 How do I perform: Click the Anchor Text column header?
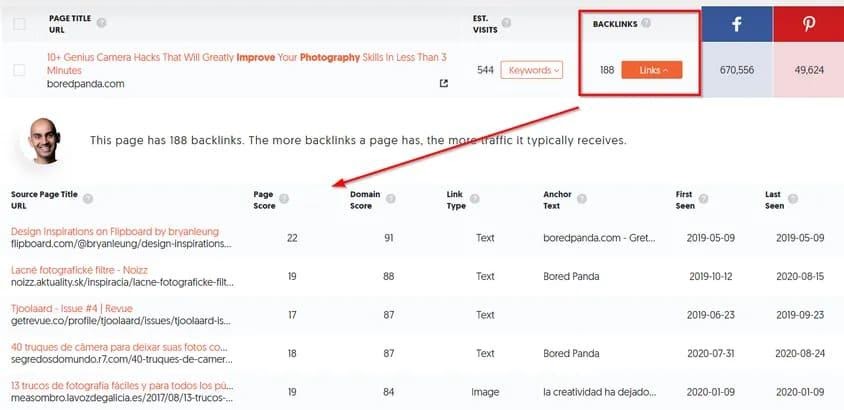pos(557,200)
